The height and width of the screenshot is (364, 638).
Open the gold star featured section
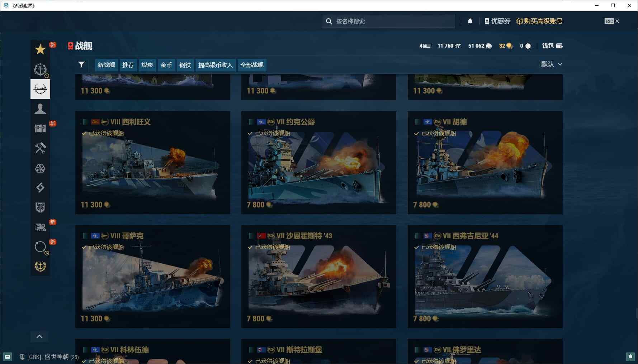click(x=40, y=49)
